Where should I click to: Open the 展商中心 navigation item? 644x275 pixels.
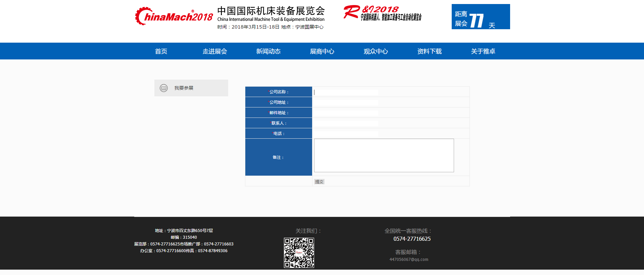(x=322, y=51)
